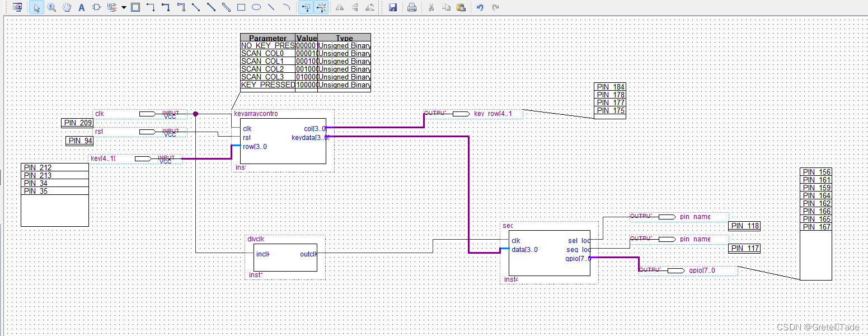Click the Print icon

412,7
